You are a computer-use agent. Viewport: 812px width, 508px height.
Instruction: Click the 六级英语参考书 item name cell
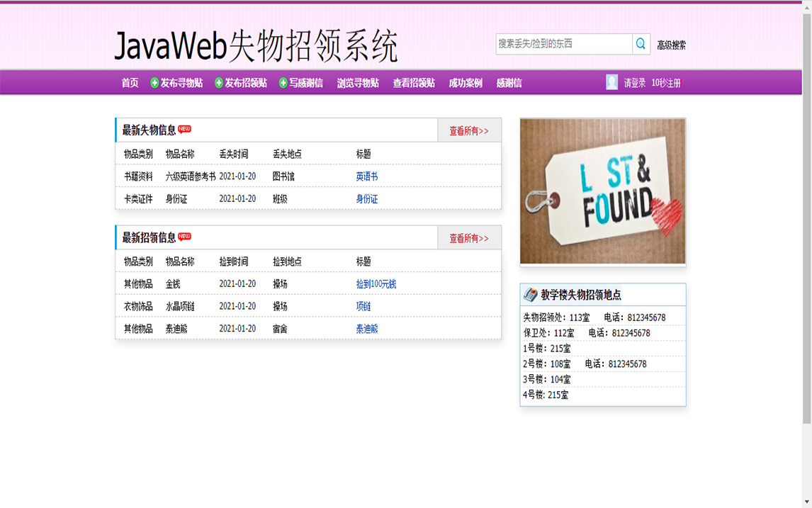click(191, 176)
